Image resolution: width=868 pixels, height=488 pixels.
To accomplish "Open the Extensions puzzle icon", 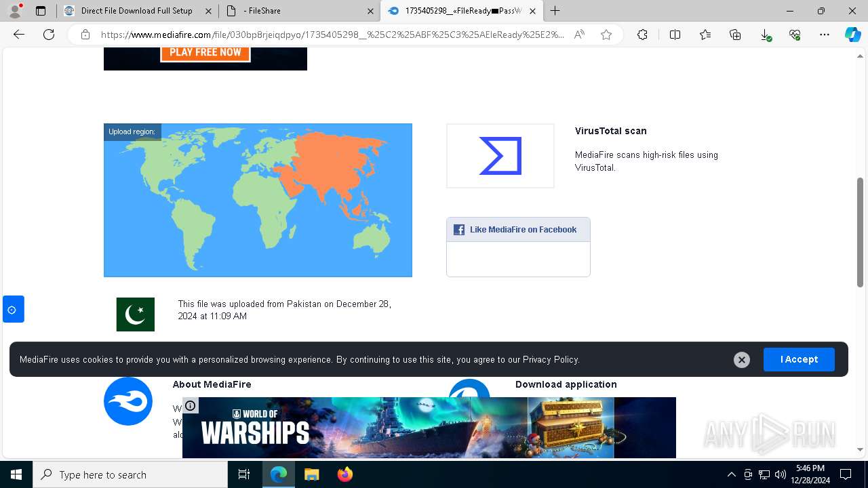I will pyautogui.click(x=642, y=35).
